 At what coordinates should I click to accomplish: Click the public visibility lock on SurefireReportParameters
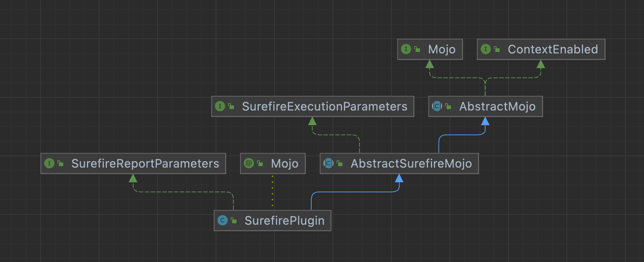tap(60, 163)
